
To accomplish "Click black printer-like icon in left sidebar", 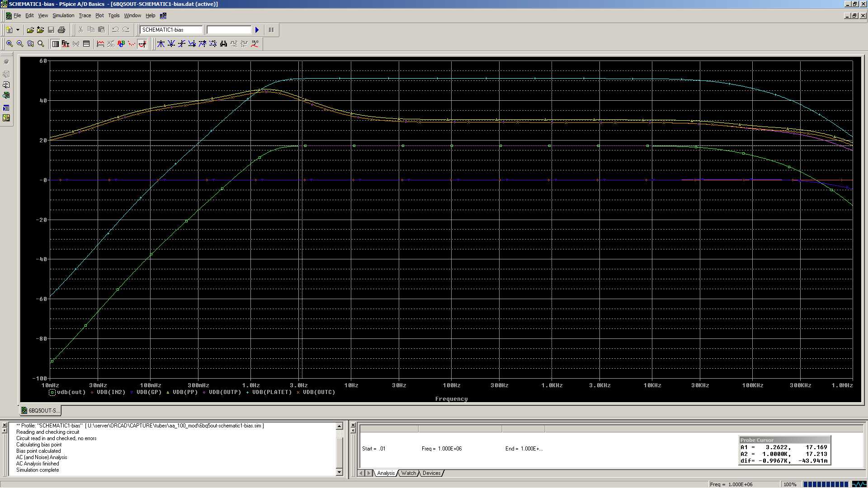I will coord(6,84).
